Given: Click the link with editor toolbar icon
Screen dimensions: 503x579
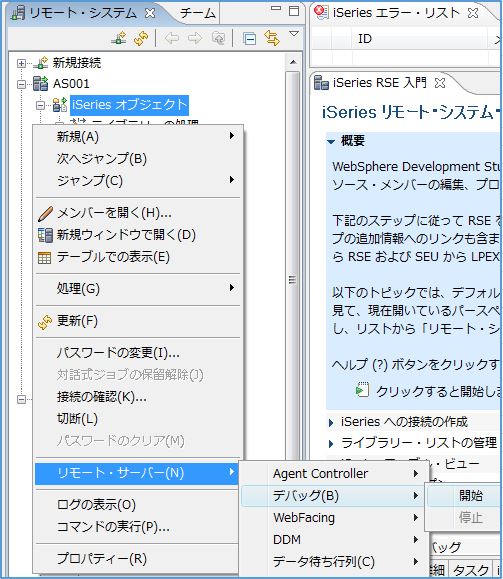Looking at the screenshot, I should [x=272, y=38].
